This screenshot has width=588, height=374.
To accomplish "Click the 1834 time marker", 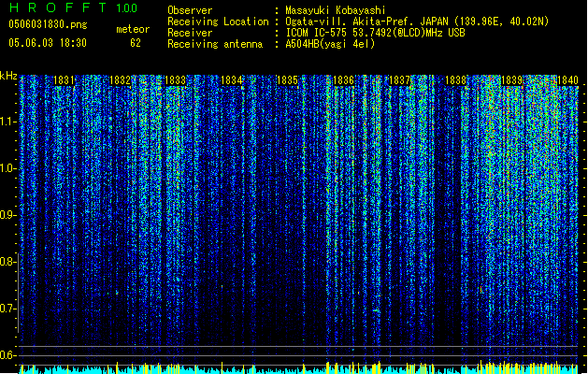I will tap(232, 80).
